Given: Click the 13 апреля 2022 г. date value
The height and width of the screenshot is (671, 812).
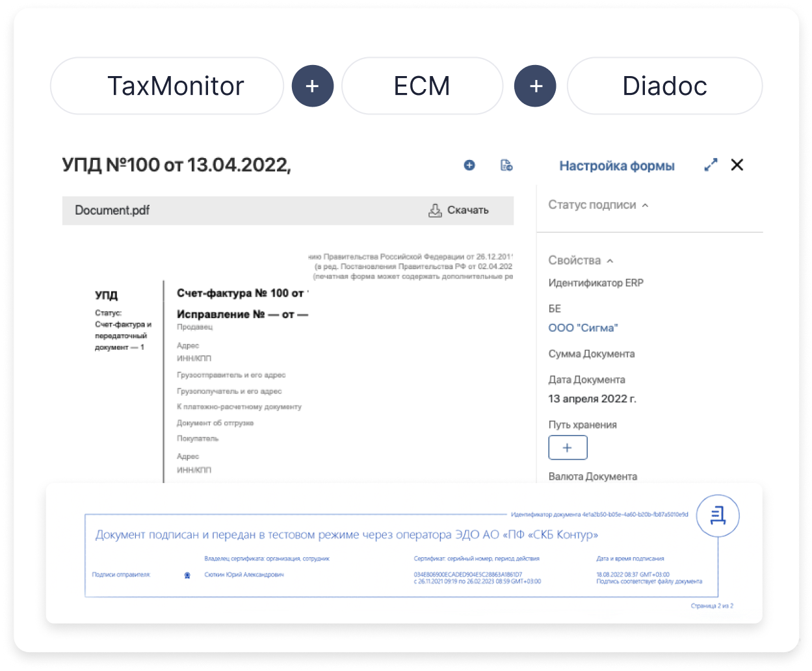Looking at the screenshot, I should tap(592, 399).
